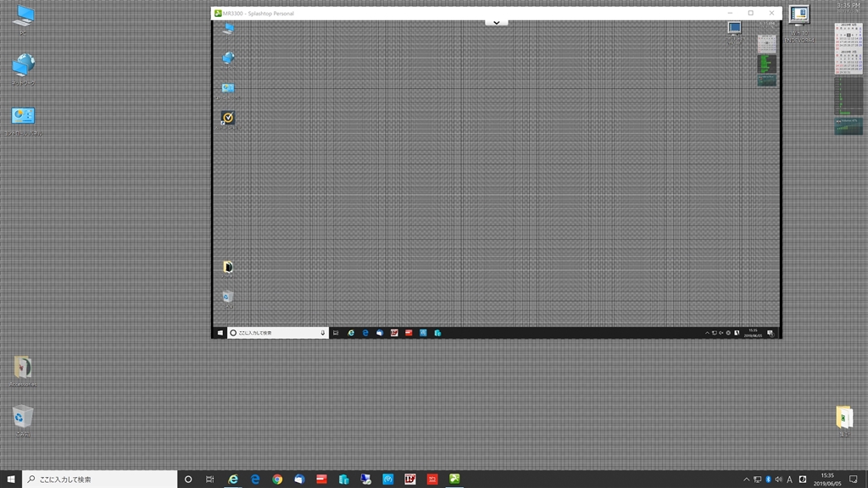Click the microphone icon in the remote search box
Image resolution: width=868 pixels, height=488 pixels.
[x=323, y=333]
